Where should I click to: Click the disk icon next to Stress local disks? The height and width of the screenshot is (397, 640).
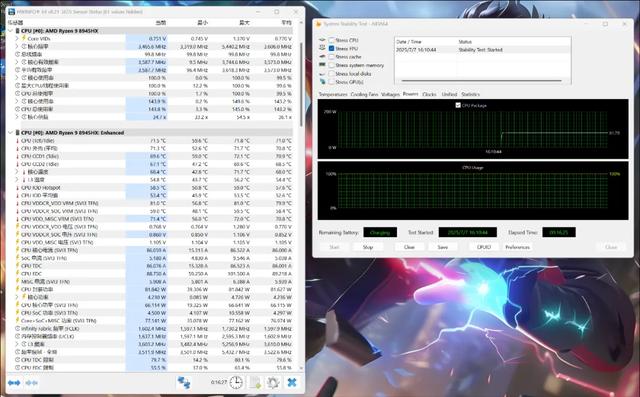pyautogui.click(x=322, y=73)
